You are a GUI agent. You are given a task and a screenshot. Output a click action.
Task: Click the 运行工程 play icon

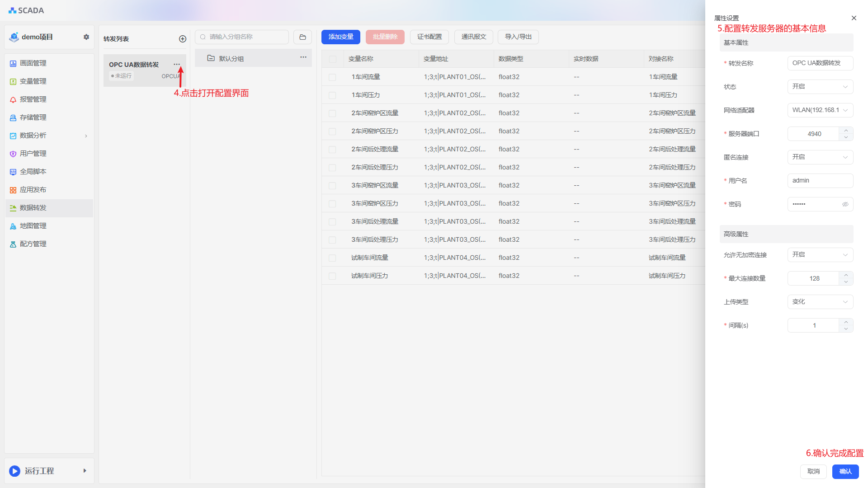click(x=14, y=471)
